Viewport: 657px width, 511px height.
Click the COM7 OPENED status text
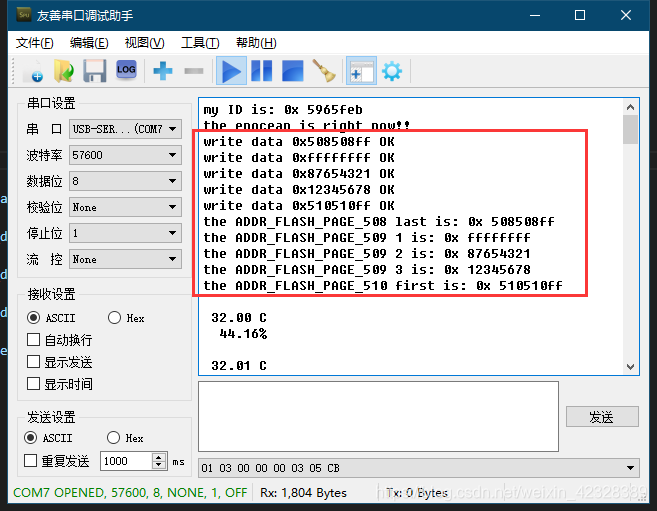coord(130,493)
